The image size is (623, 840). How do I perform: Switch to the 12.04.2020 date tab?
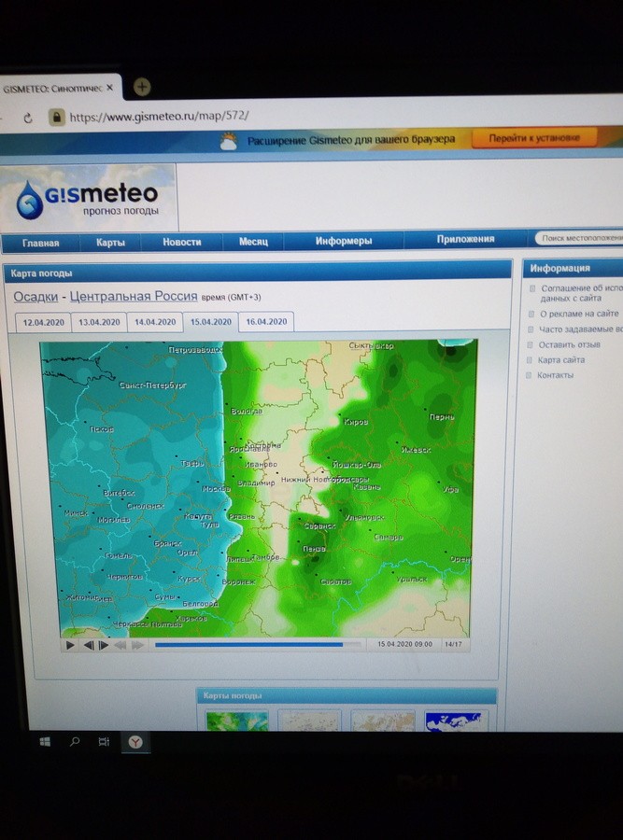pyautogui.click(x=44, y=322)
